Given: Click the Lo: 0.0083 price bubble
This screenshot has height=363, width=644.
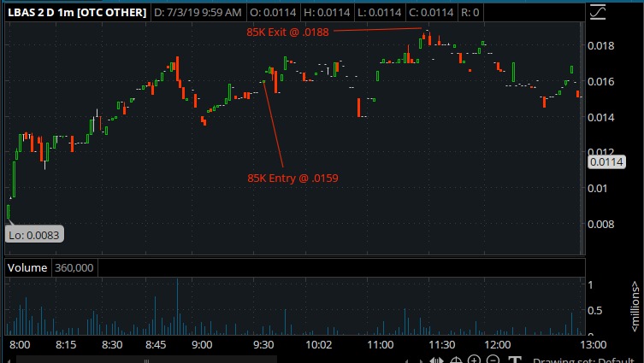Looking at the screenshot, I should pos(34,235).
